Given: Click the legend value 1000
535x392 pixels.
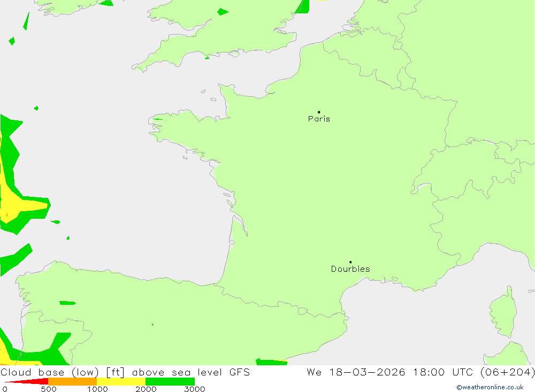Looking at the screenshot, I should (x=97, y=389).
